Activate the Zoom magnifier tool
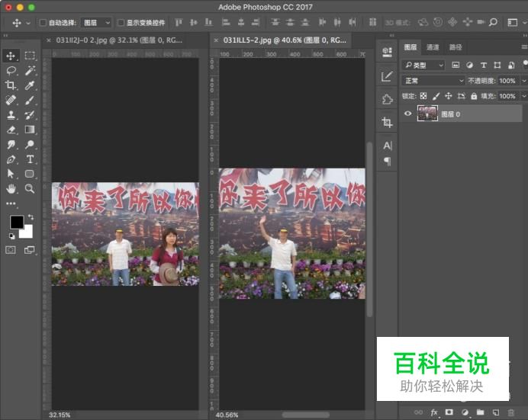 tap(30, 188)
